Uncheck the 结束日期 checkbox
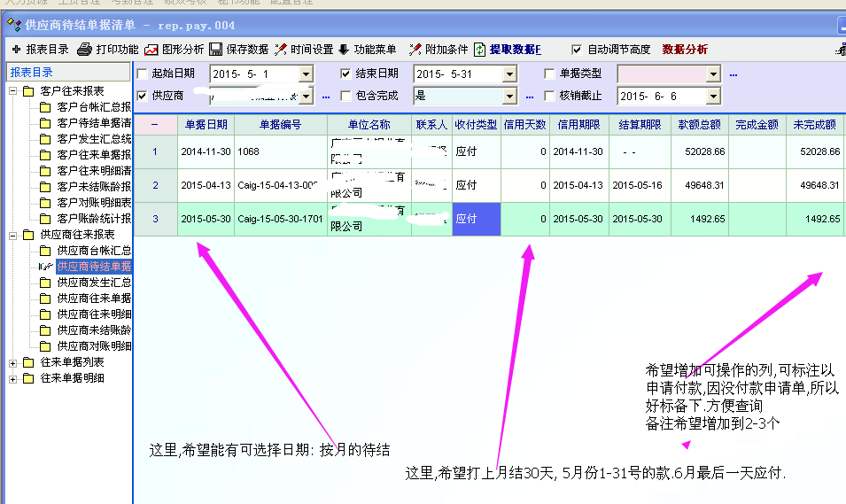846x504 pixels. [346, 74]
